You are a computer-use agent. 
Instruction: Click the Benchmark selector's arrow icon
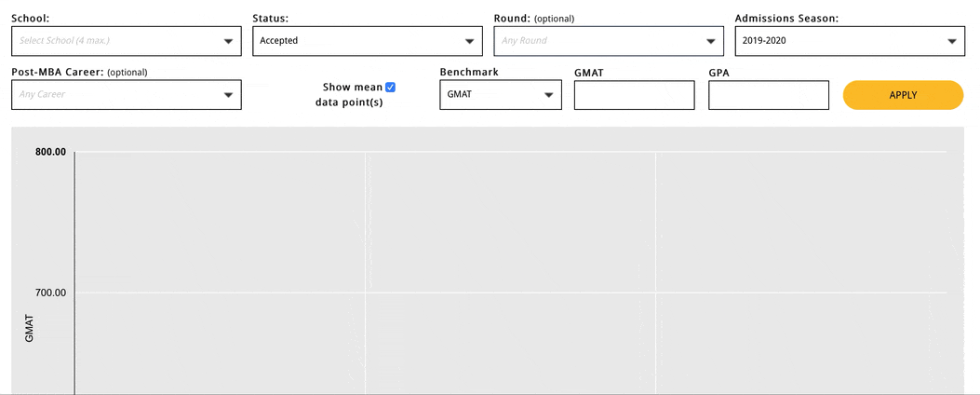coord(549,95)
